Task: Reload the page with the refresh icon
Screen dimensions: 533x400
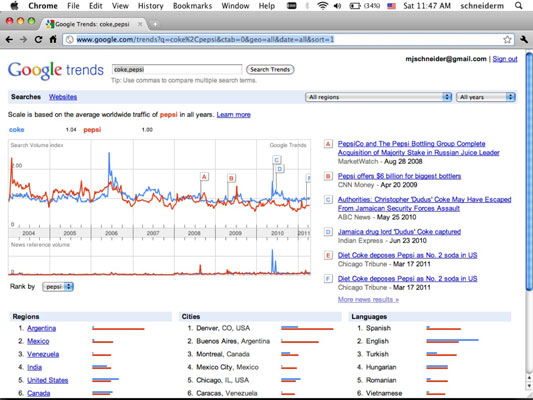Action: [38, 39]
